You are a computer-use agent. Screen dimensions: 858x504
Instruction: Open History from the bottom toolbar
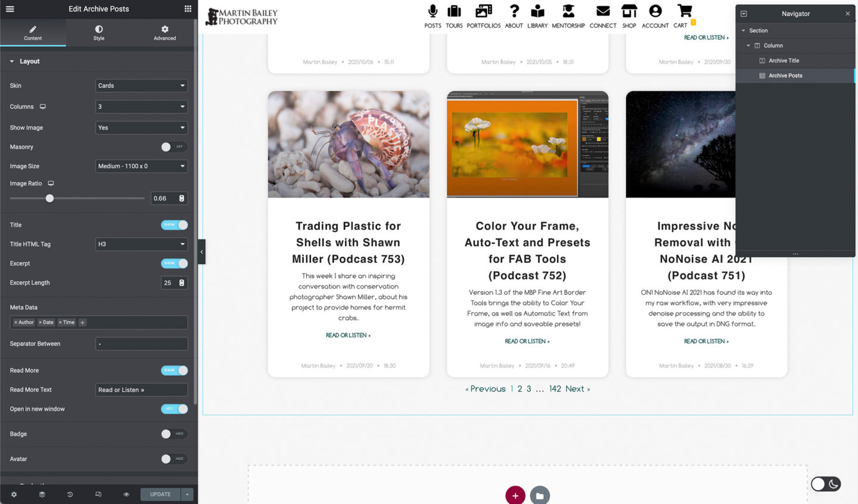(70, 494)
